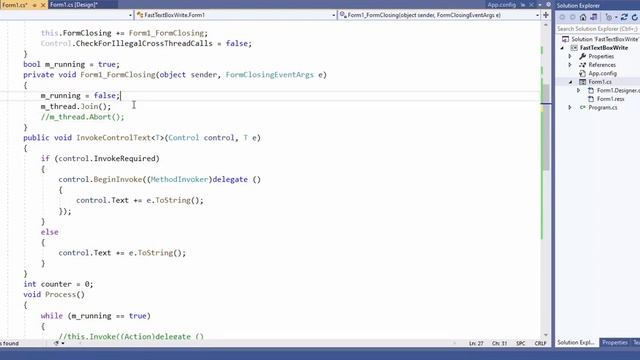This screenshot has width=640, height=360.
Task: Click in Search Solution Explorer field
Action: 598,29
